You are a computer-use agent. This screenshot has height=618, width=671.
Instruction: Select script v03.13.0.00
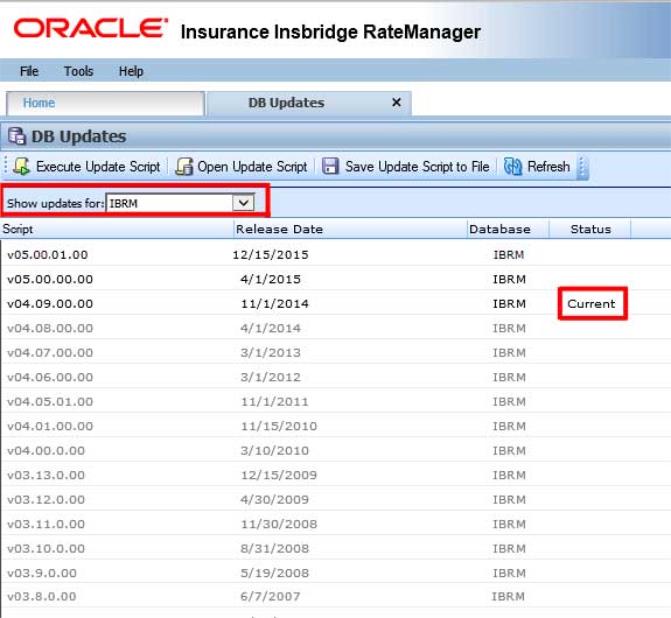tap(46, 475)
